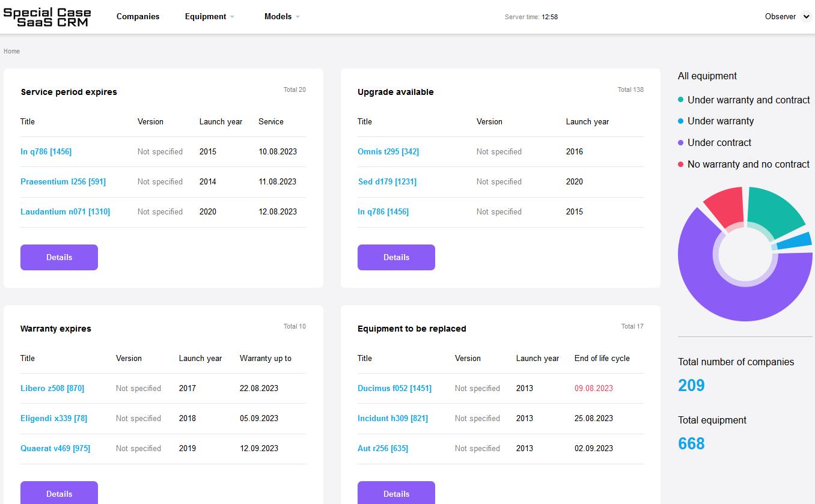Open equipment 'Quaerat v469 [975]'
Screen dimensions: 815x504
56,448
